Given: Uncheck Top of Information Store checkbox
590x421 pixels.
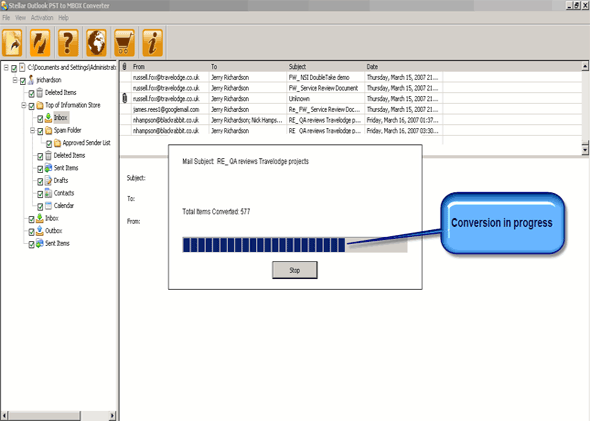Looking at the screenshot, I should click(x=32, y=106).
